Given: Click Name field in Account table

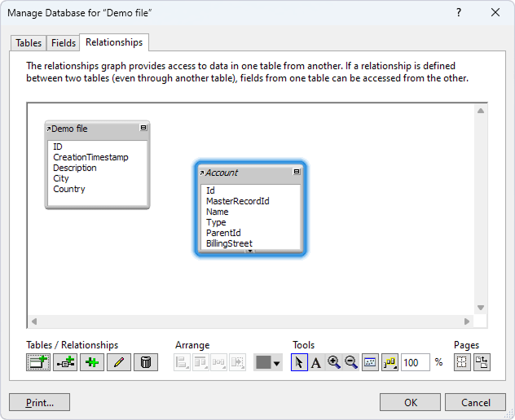Looking at the screenshot, I should (217, 212).
